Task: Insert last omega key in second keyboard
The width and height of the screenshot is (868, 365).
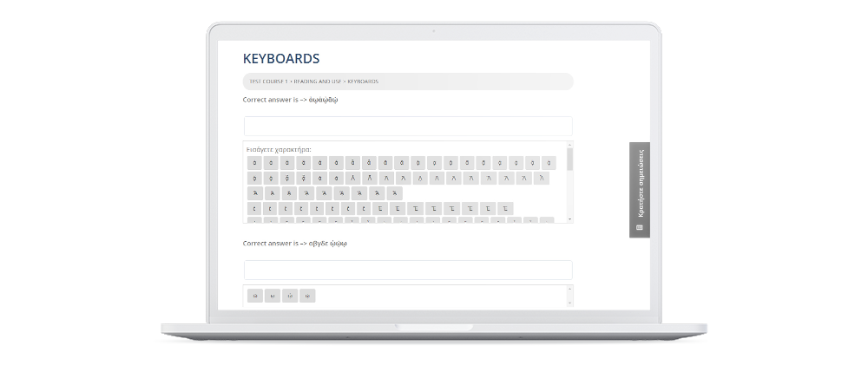Action: (307, 296)
